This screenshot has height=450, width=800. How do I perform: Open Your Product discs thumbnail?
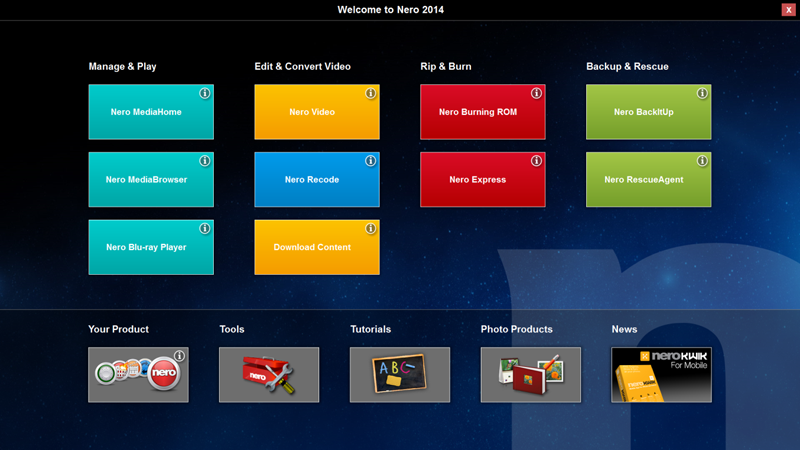(x=138, y=375)
